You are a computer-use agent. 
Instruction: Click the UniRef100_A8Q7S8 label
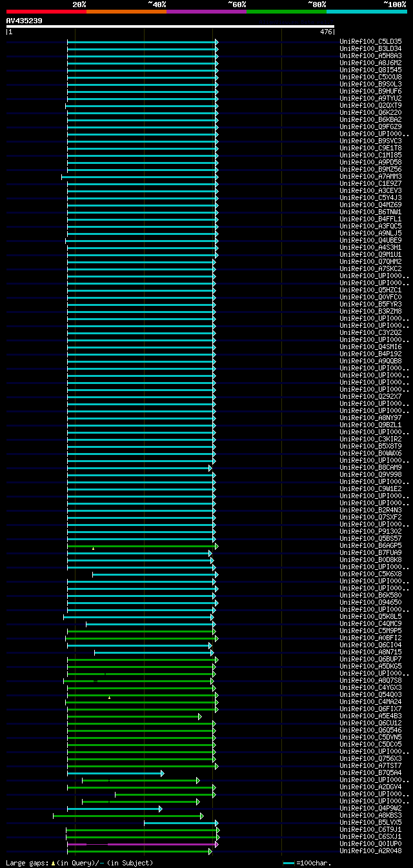coord(370,681)
